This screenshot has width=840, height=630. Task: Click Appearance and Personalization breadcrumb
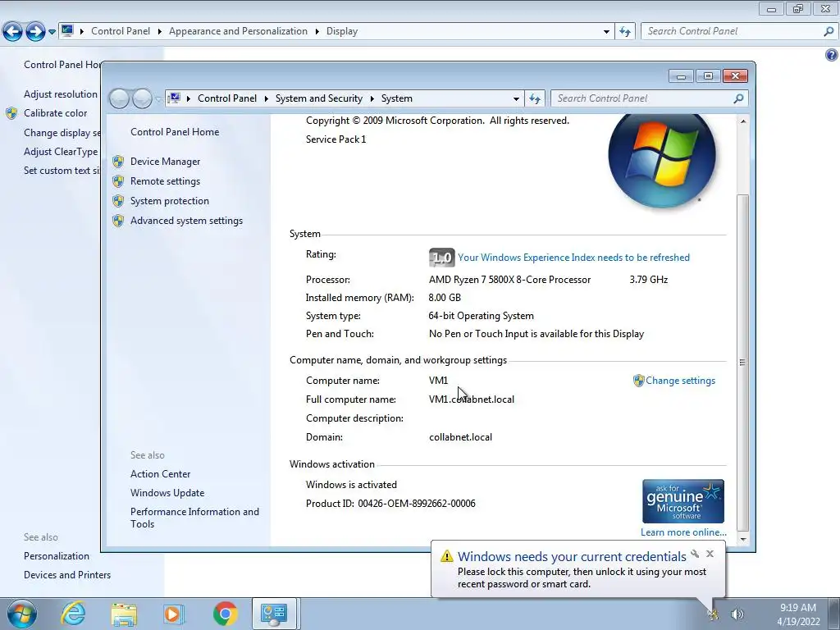(x=239, y=31)
